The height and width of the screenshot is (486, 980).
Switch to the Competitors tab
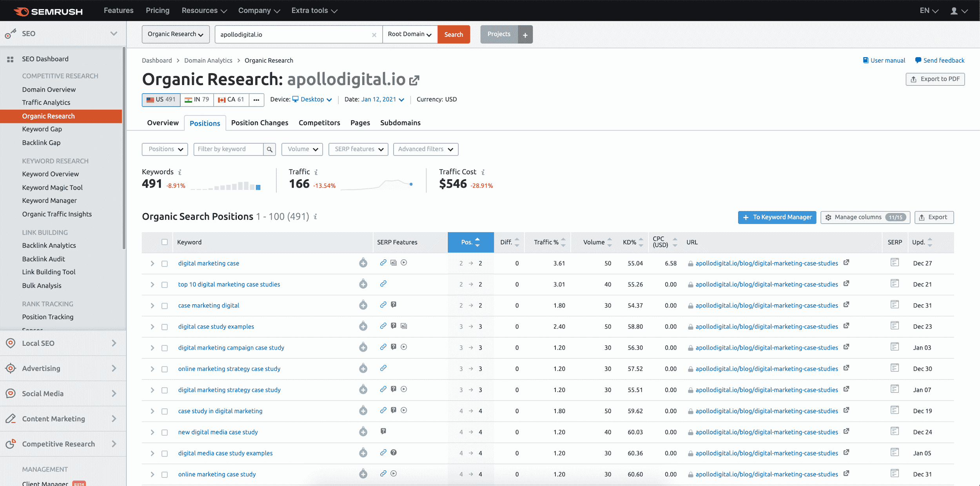[319, 123]
